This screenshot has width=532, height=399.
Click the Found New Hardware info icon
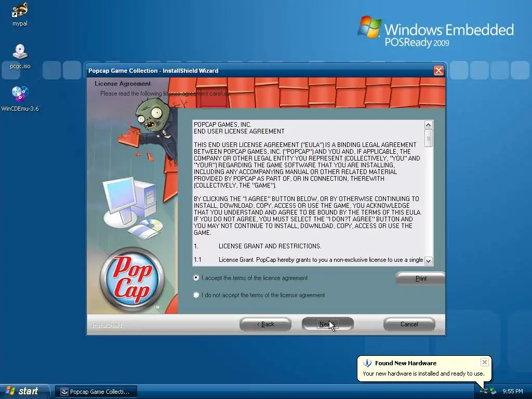(x=367, y=363)
